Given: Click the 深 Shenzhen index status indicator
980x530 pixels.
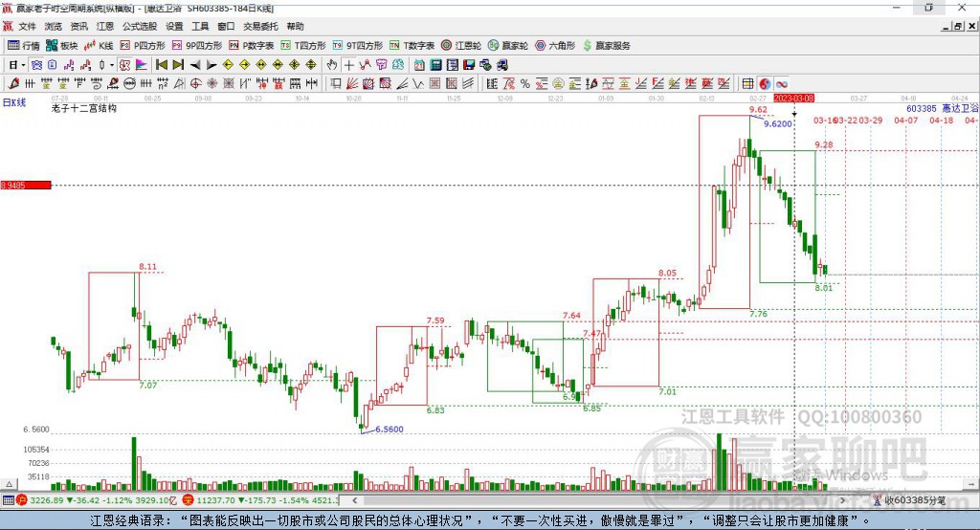Looking at the screenshot, I should 189,500.
